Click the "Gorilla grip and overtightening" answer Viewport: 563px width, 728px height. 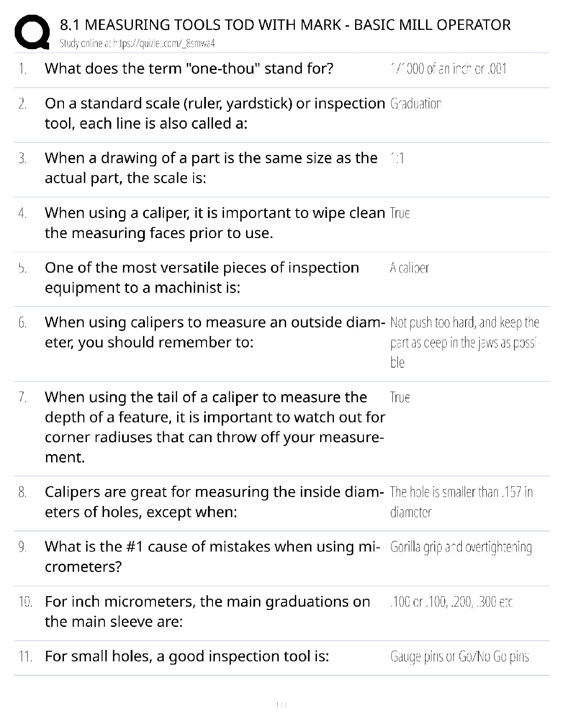pos(461,547)
